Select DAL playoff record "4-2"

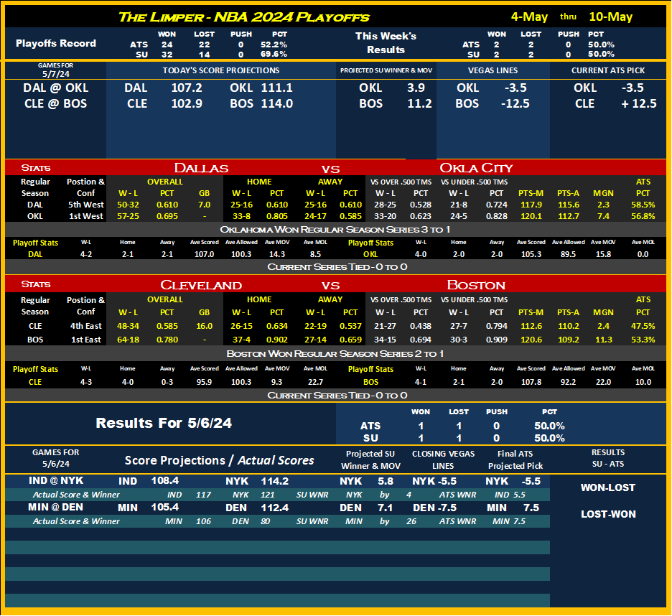85,254
